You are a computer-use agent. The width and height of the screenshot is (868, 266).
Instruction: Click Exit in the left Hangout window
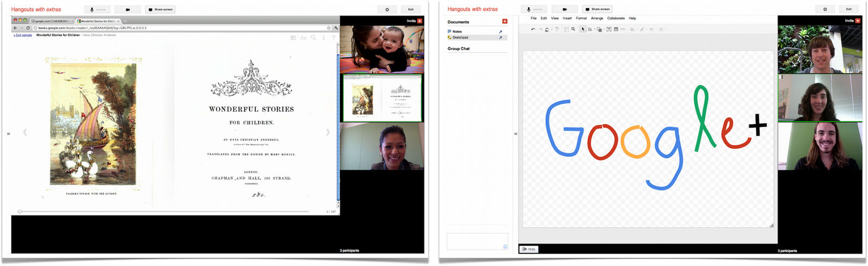tap(411, 9)
